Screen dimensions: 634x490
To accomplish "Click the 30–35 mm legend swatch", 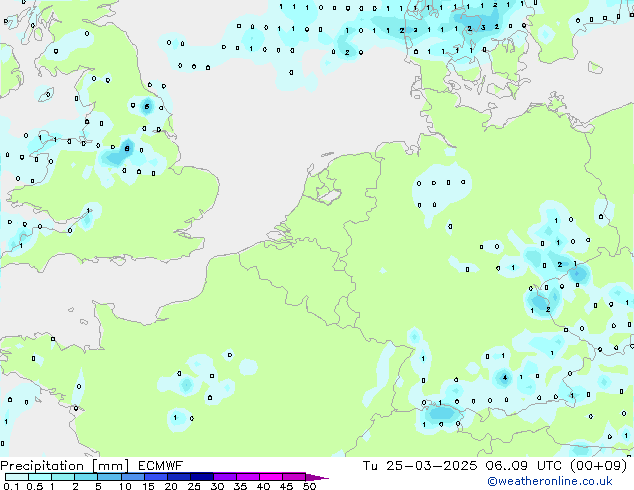I will coord(225,477).
